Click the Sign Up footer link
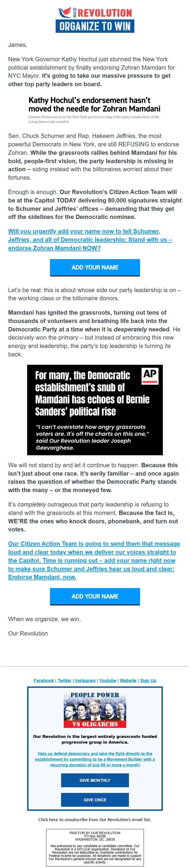The image size is (190, 868). pos(148,681)
